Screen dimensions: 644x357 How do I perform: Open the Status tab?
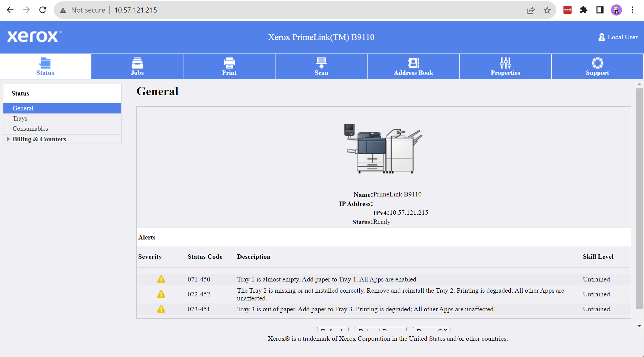[45, 67]
